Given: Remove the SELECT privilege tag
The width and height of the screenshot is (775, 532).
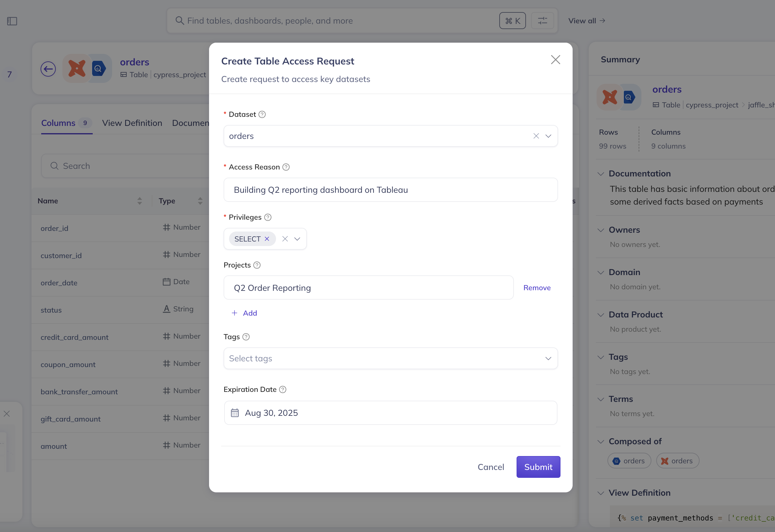Looking at the screenshot, I should click(267, 239).
